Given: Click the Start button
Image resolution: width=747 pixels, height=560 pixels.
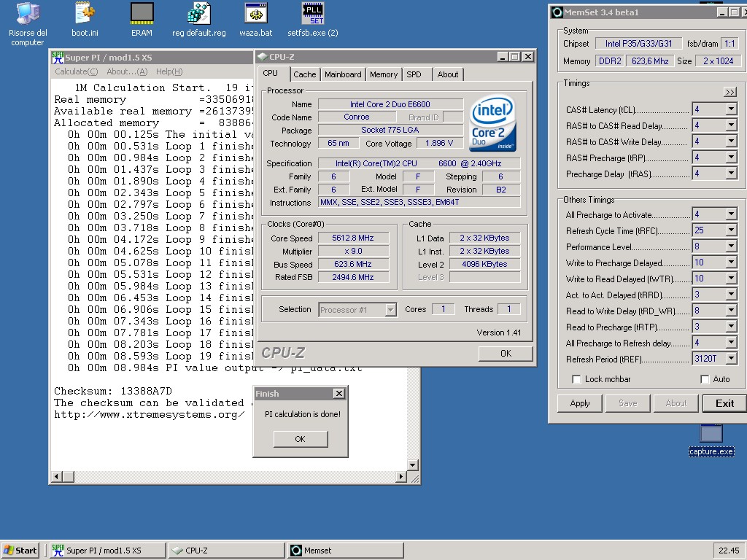Looking at the screenshot, I should click(20, 551).
